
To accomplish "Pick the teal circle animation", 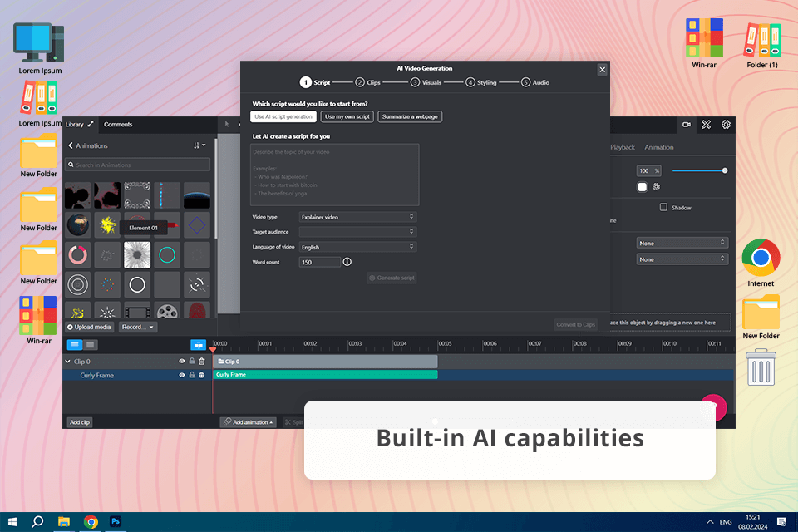I will (167, 255).
